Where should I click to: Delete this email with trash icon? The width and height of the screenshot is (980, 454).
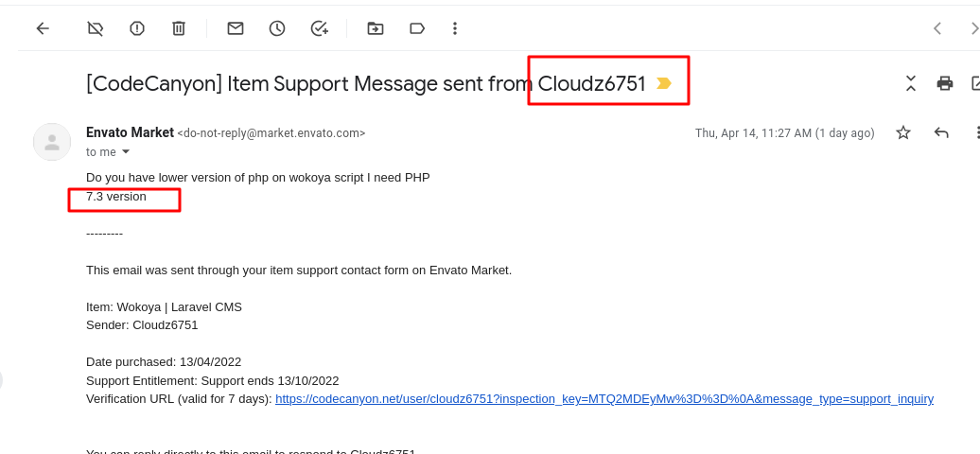[x=179, y=28]
